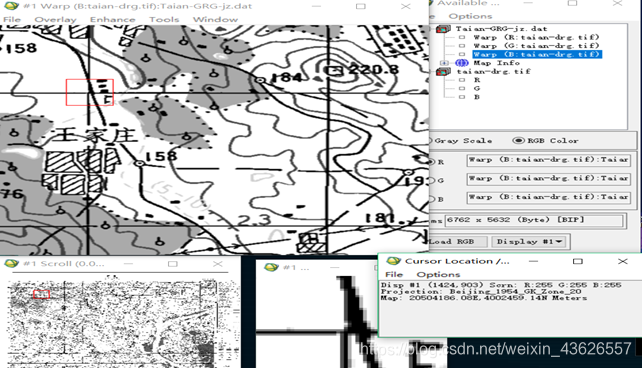This screenshot has width=642, height=368.
Task: Select Warp (B:taian-drg.tif) band in list
Action: [x=537, y=54]
